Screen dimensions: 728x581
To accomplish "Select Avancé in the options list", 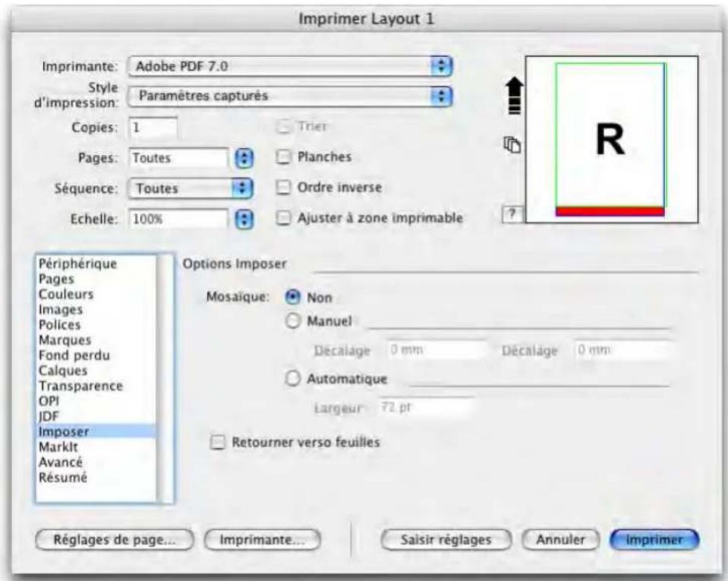I will 96,463.
